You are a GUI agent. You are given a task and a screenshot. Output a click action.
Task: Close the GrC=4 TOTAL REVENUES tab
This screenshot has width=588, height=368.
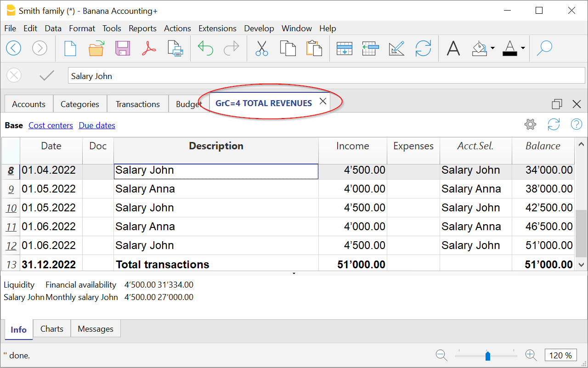pyautogui.click(x=323, y=102)
